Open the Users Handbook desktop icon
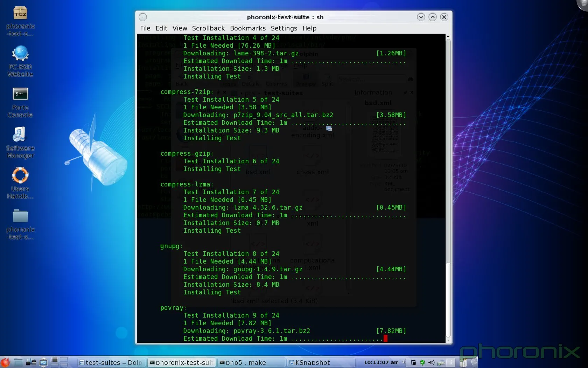 coord(20,183)
